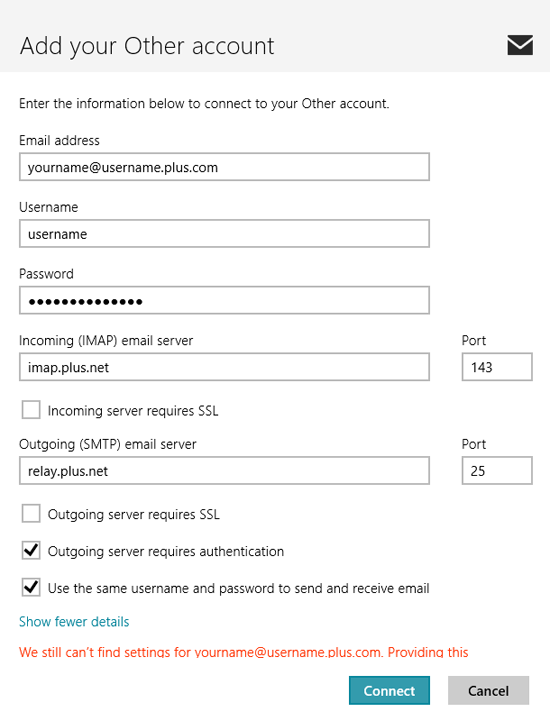Uncheck Use the same username and password
Image resolution: width=550 pixels, height=721 pixels.
point(31,587)
